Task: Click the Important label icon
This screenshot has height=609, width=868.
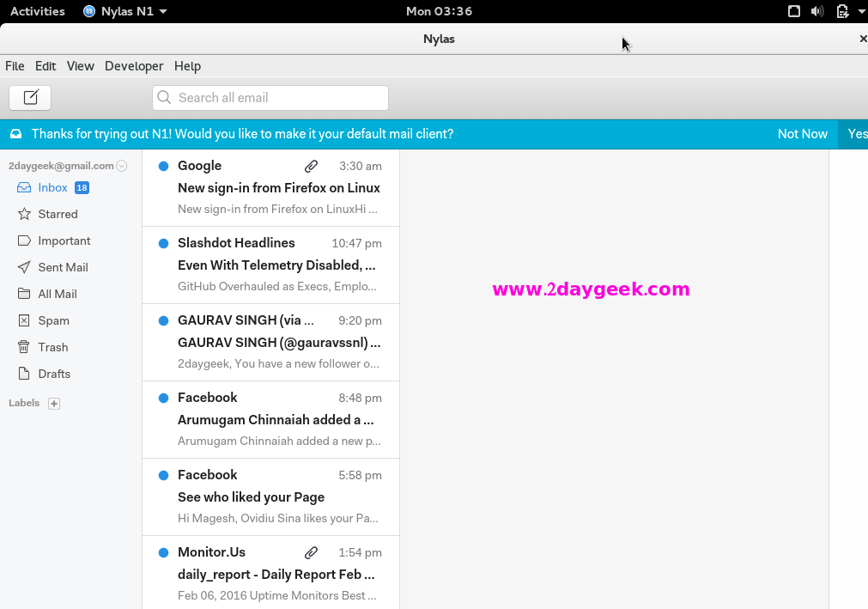Action: click(x=24, y=241)
